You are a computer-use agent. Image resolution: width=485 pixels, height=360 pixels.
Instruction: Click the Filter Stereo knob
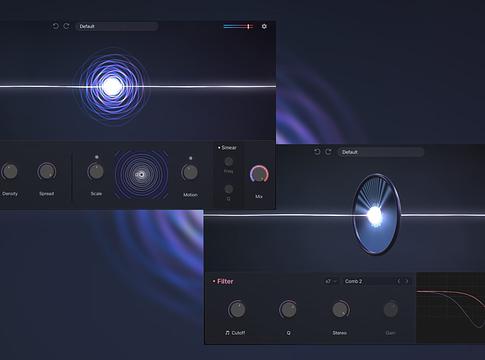340,309
